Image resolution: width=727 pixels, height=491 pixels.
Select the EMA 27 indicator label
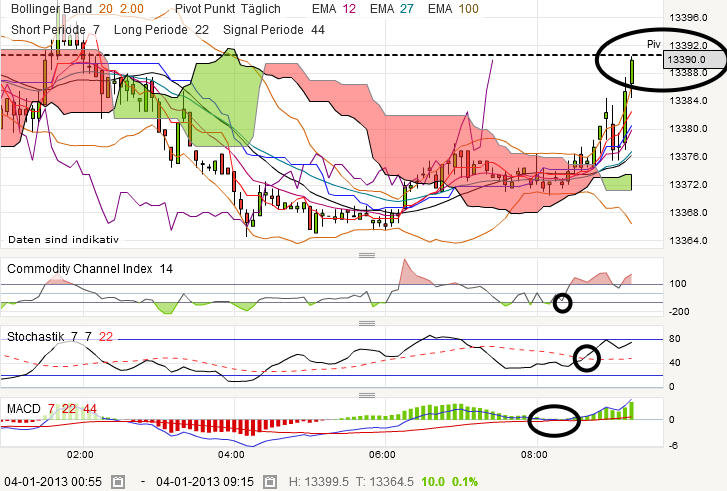pos(391,9)
